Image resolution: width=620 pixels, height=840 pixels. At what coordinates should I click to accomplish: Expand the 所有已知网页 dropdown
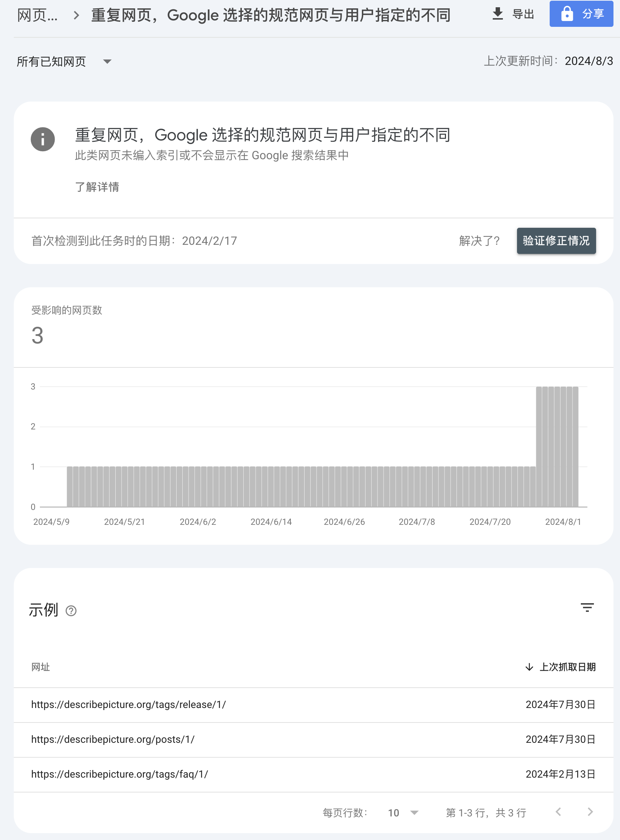64,61
